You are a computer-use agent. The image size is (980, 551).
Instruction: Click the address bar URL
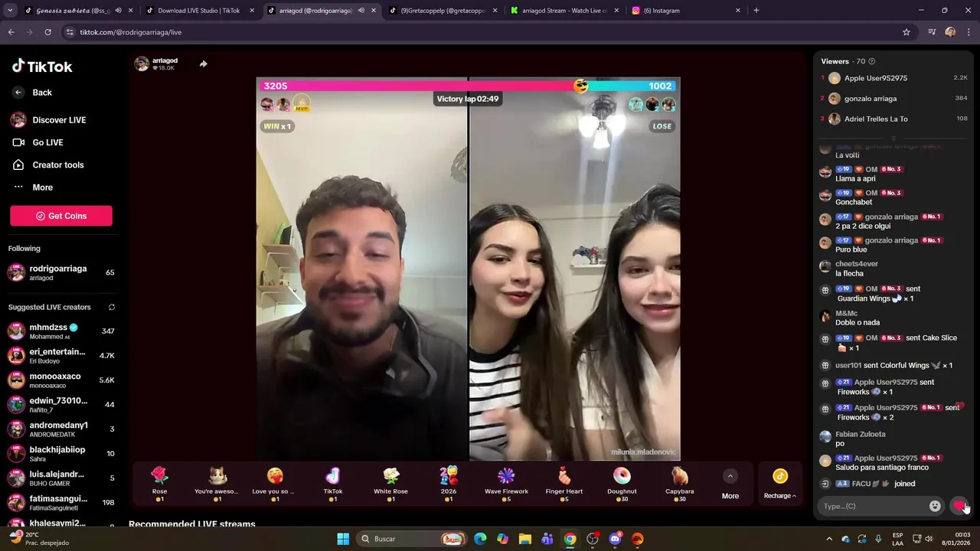coord(131,32)
